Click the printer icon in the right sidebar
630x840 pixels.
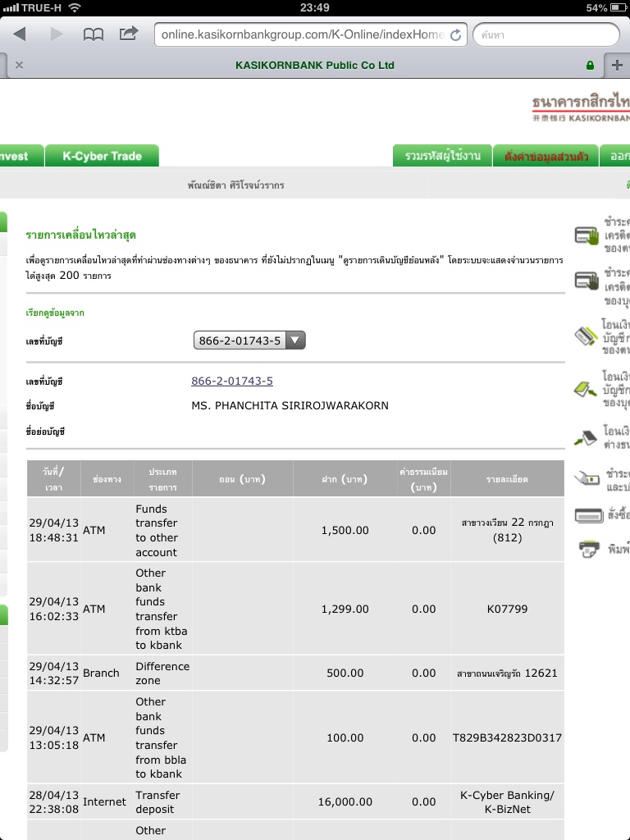589,548
